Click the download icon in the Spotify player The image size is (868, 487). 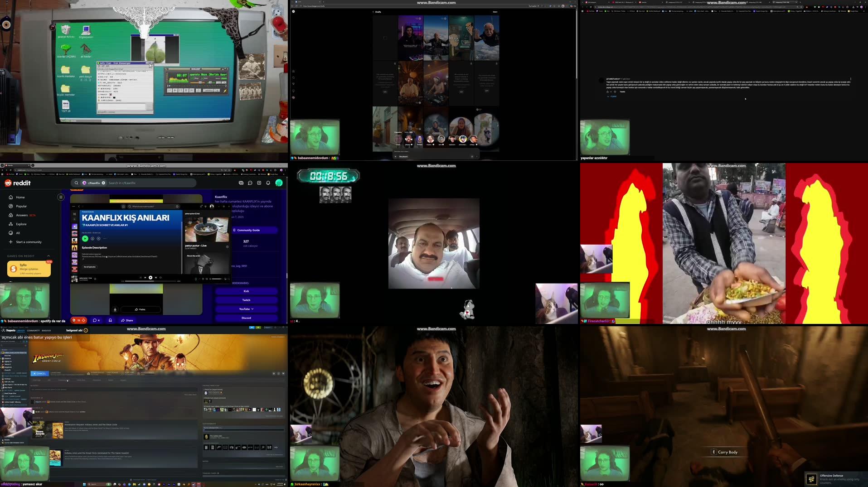pos(115,309)
